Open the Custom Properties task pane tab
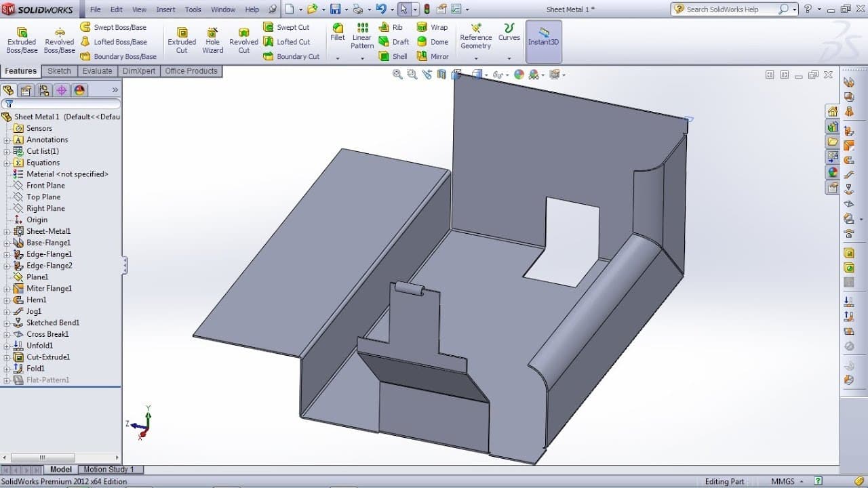This screenshot has height=488, width=868. tap(833, 187)
